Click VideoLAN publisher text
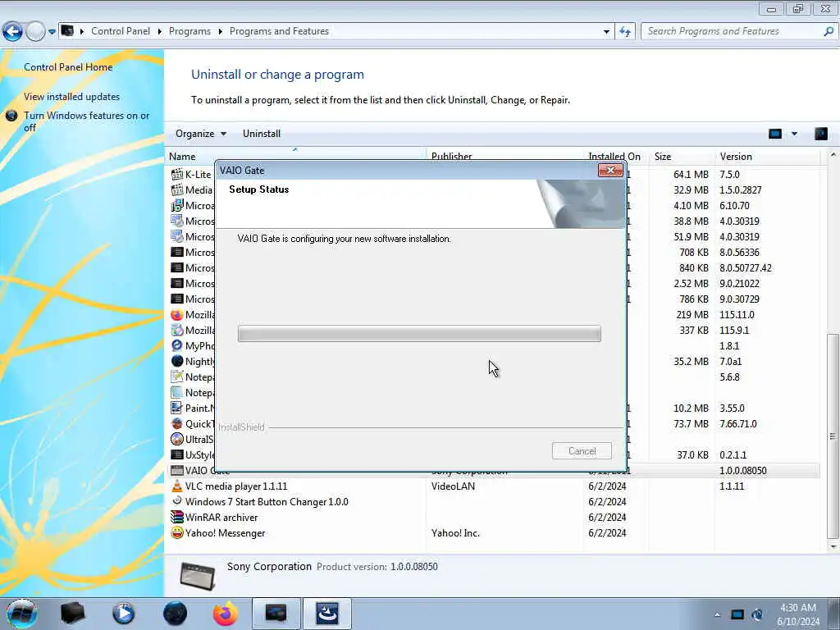This screenshot has height=630, width=840. 453,486
